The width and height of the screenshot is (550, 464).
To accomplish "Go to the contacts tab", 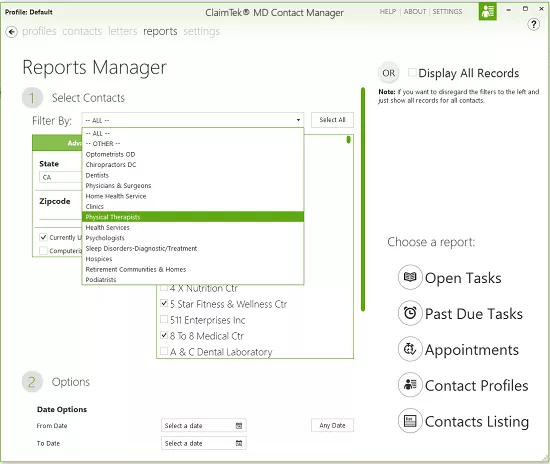I will click(x=82, y=31).
